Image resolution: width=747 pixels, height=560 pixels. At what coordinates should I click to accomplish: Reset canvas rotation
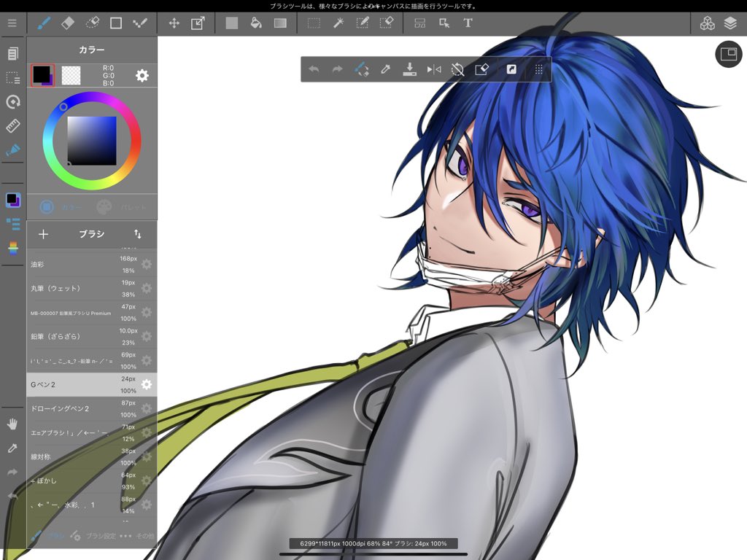click(x=457, y=69)
